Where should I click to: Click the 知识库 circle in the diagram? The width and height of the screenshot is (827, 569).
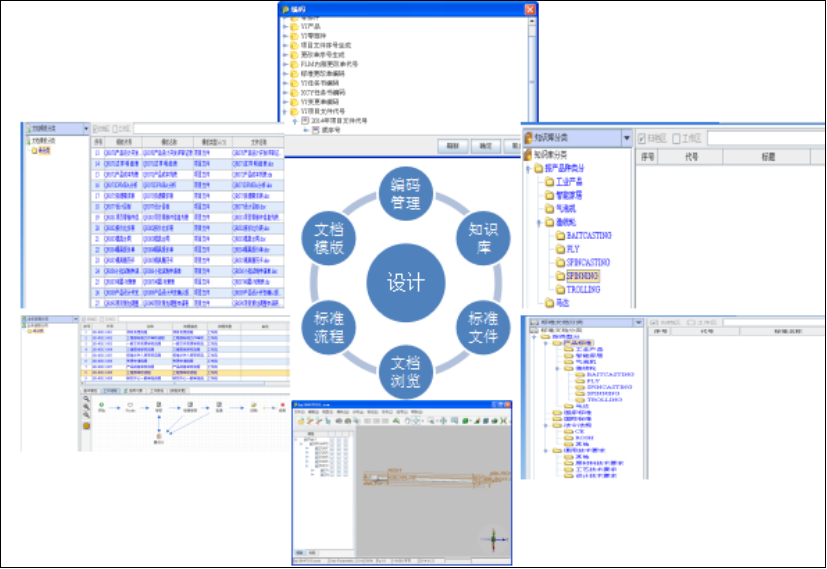click(x=482, y=236)
